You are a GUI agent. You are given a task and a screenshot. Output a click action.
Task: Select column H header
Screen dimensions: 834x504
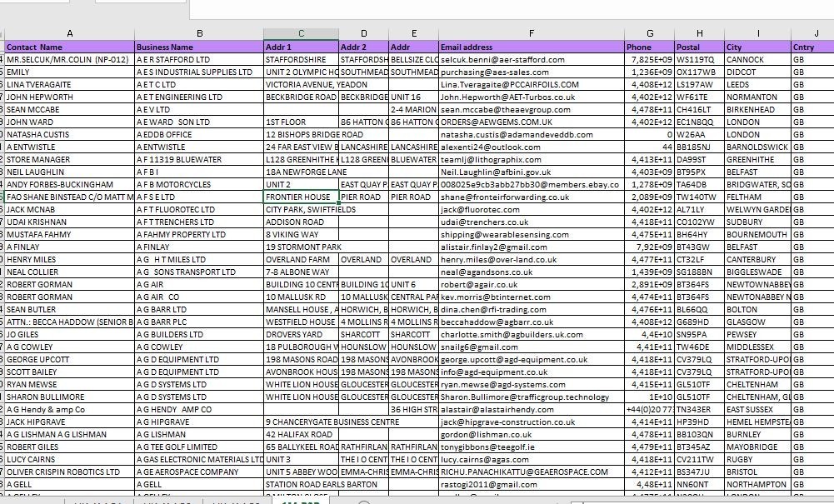coord(699,33)
